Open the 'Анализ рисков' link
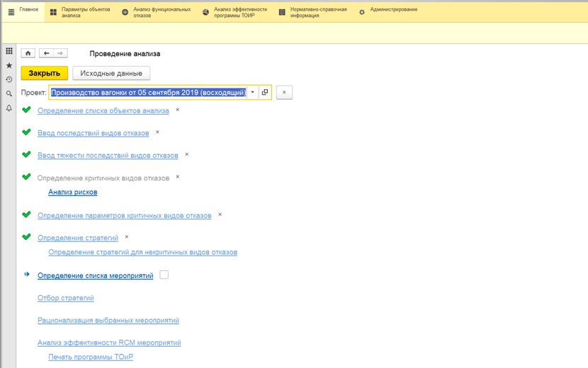This screenshot has width=588, height=368. pyautogui.click(x=73, y=192)
